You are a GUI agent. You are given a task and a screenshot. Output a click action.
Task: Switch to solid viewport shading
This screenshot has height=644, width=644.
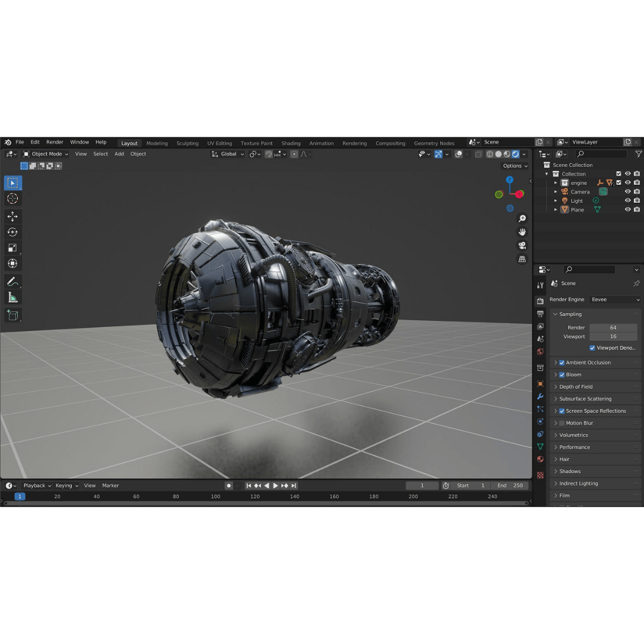coord(498,154)
